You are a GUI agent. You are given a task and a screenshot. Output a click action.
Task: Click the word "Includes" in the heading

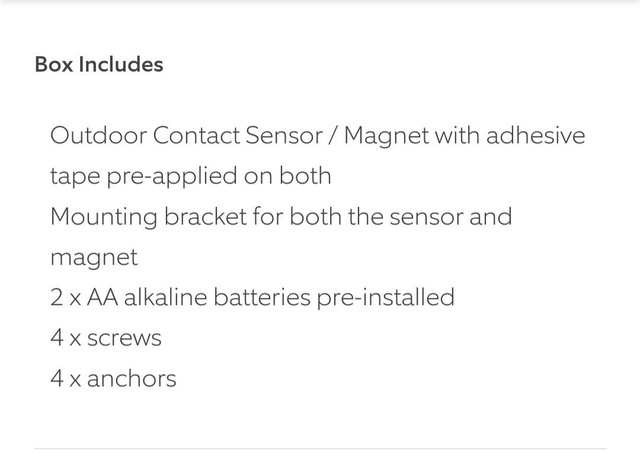[125, 64]
